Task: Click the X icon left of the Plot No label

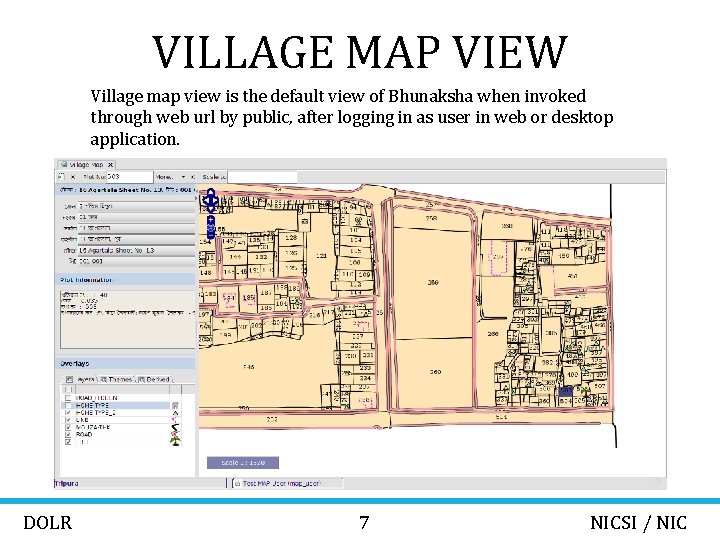Action: coord(73,176)
